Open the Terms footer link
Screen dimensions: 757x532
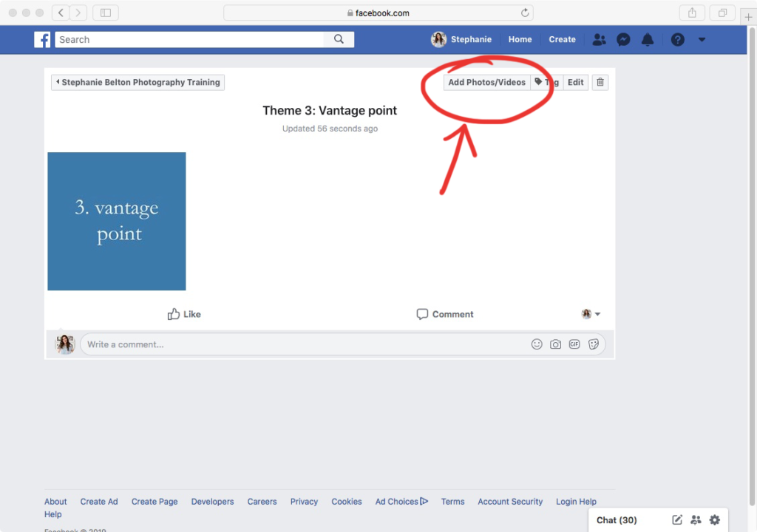pos(453,502)
